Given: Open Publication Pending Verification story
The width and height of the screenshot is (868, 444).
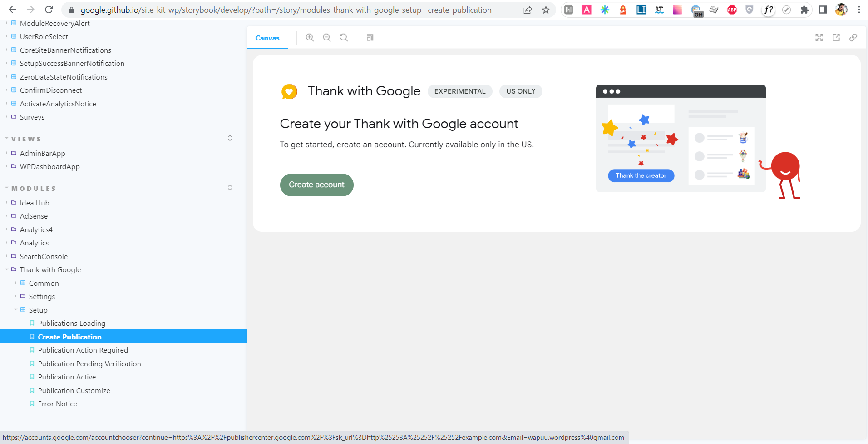Looking at the screenshot, I should [89, 364].
